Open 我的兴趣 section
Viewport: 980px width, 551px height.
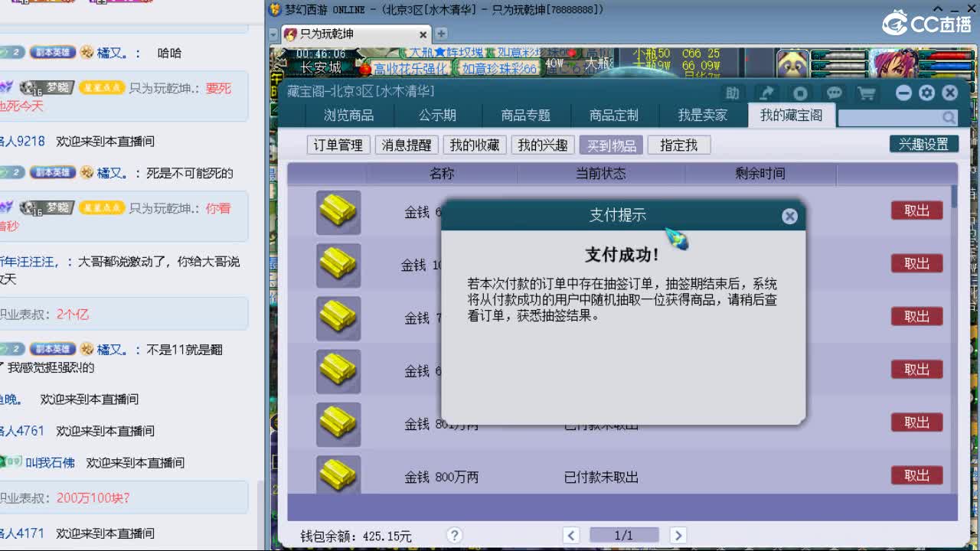point(543,145)
